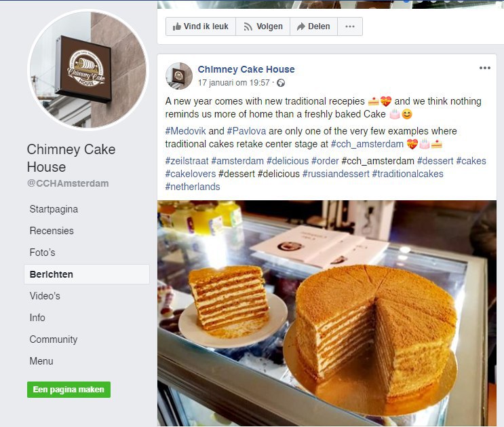The image size is (504, 427).
Task: Open Video's in the sidebar
Action: pyautogui.click(x=45, y=296)
